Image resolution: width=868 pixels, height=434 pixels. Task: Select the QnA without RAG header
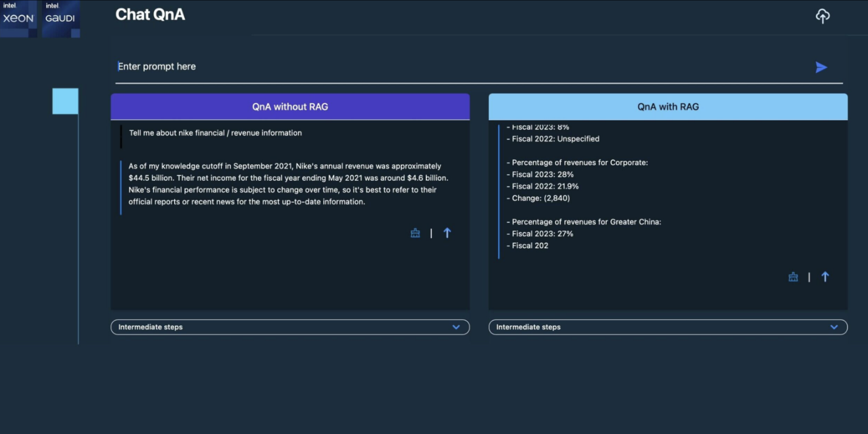click(290, 107)
